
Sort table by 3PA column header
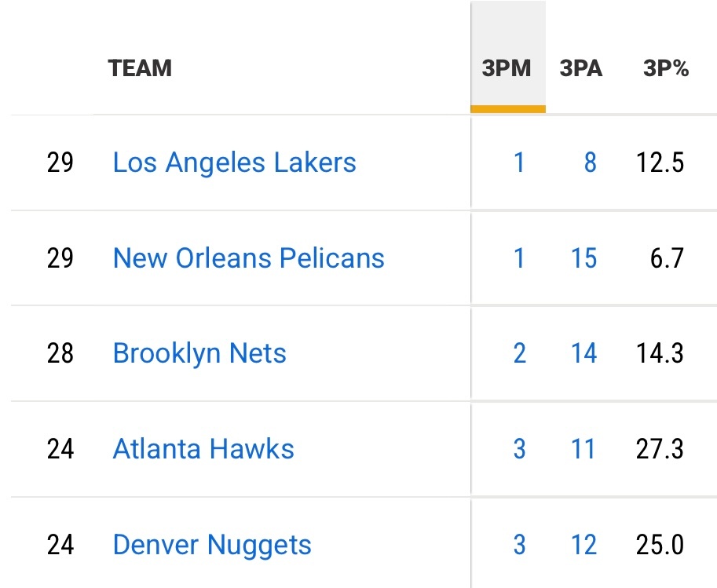tap(581, 68)
